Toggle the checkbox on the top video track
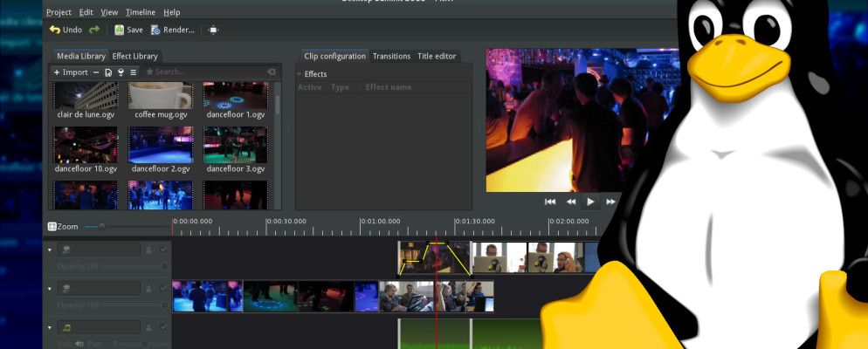This screenshot has width=868, height=349. point(162,250)
